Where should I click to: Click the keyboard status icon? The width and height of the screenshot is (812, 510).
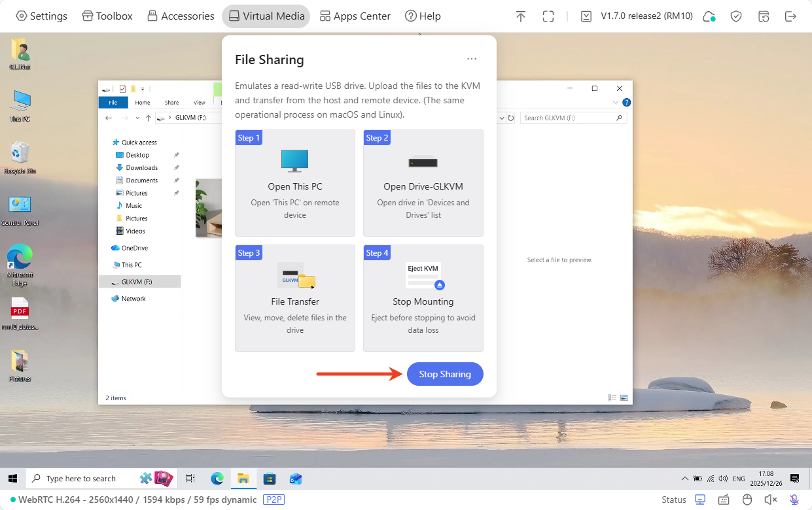724,500
